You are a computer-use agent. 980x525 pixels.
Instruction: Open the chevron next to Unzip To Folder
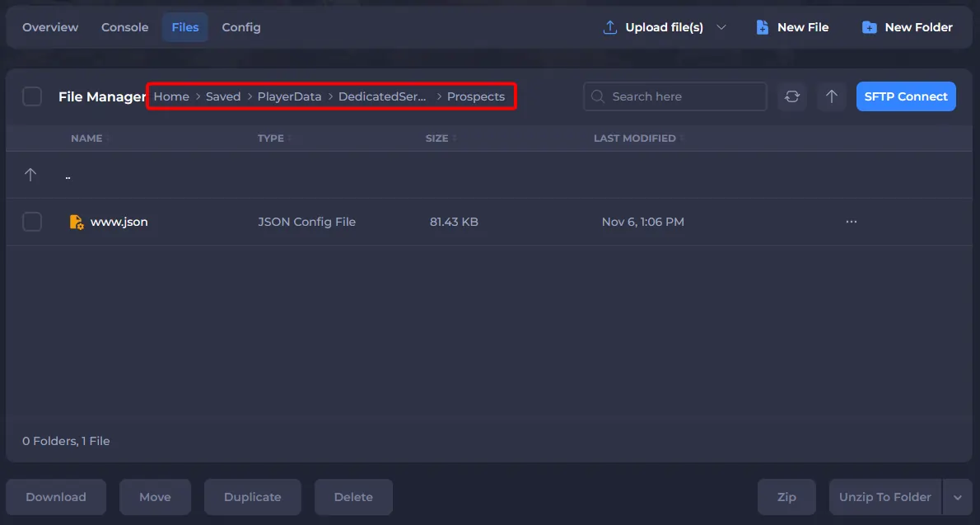pos(957,497)
